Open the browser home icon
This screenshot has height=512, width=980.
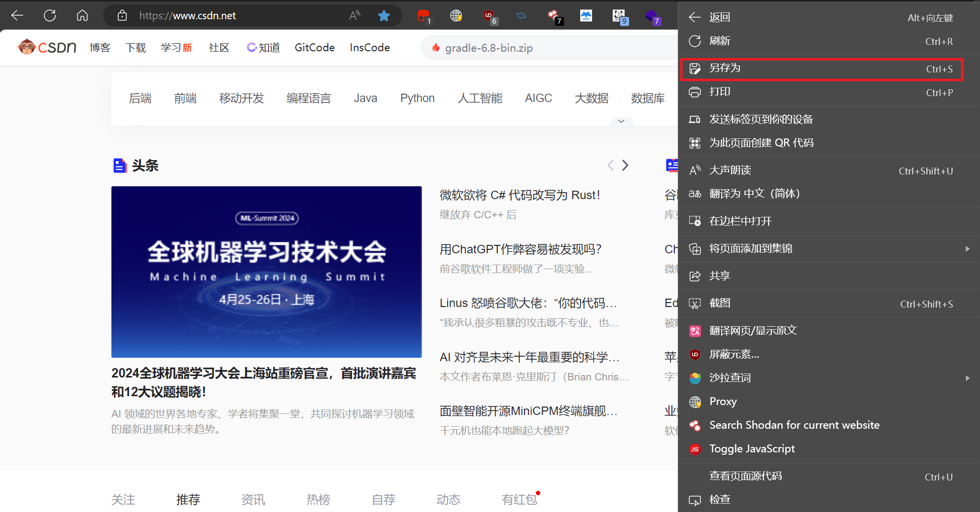82,16
